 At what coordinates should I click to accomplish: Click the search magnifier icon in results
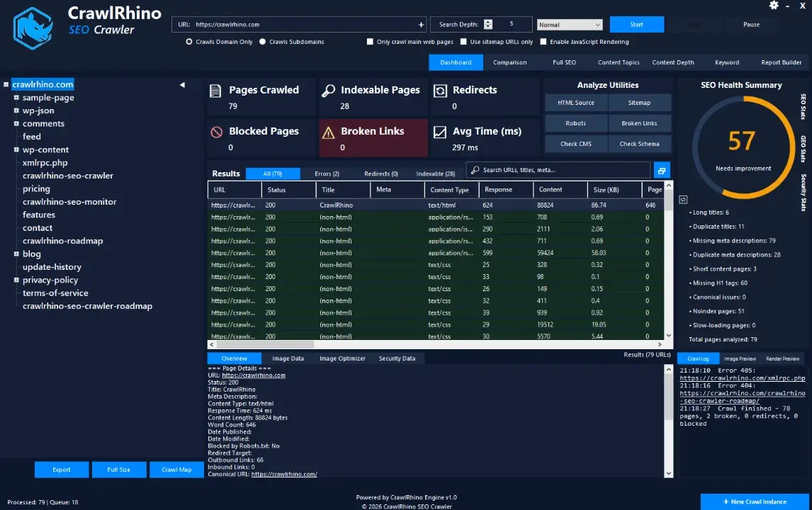click(x=475, y=170)
